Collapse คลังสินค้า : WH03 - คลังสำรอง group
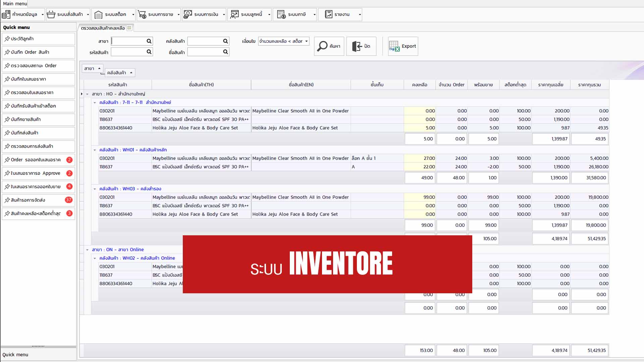The image size is (644, 362). 95,189
